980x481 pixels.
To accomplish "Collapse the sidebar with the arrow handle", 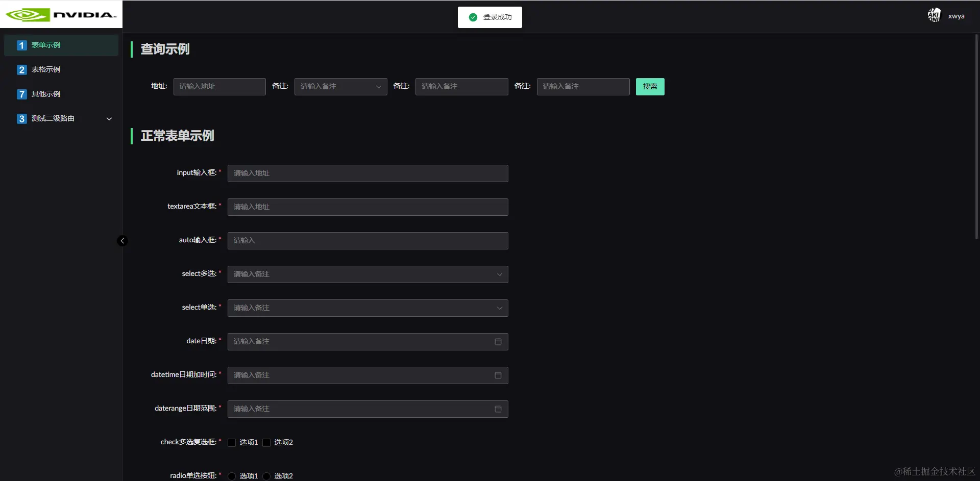I will point(122,241).
